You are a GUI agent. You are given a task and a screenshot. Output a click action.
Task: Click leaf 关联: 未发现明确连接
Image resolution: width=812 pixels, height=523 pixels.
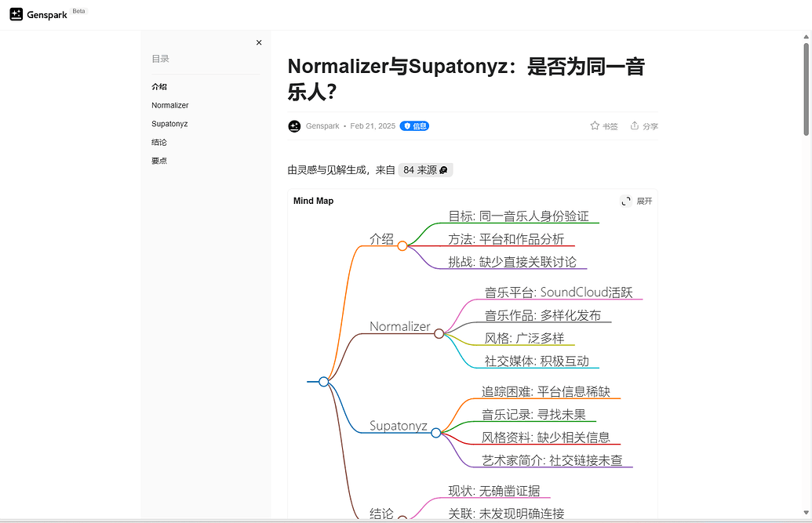[x=506, y=513]
